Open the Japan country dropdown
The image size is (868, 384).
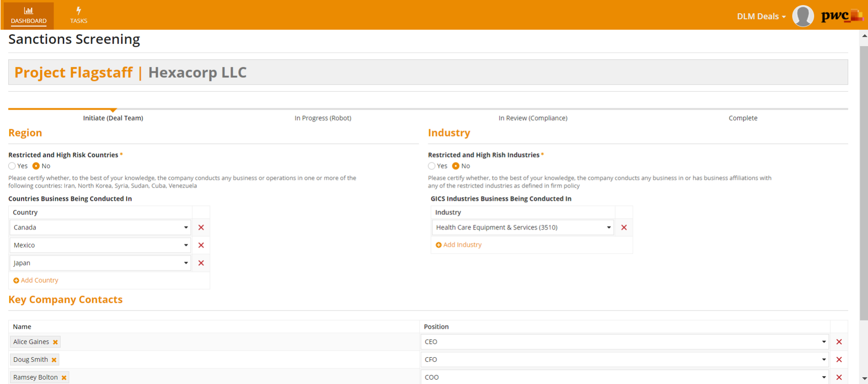click(100, 263)
